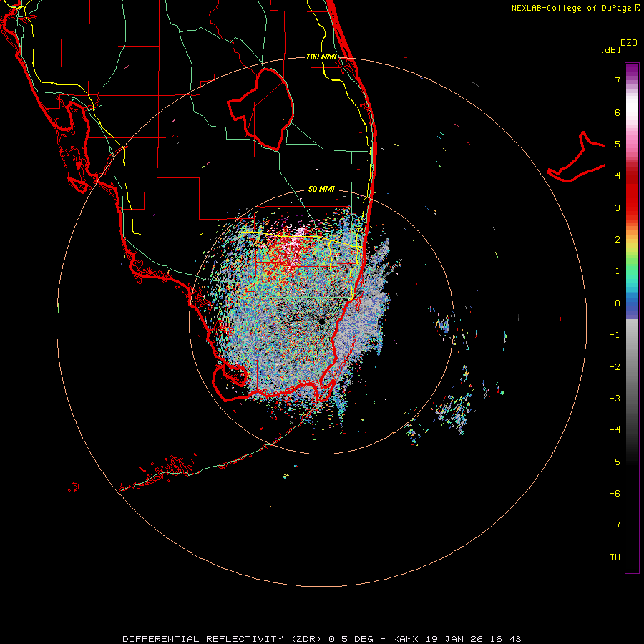Click the Lake Okeechobee outline

(260, 109)
